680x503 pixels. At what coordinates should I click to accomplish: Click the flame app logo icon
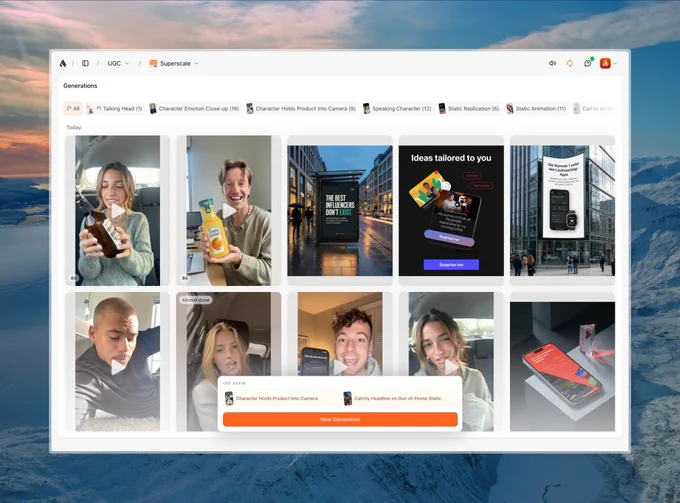point(63,63)
